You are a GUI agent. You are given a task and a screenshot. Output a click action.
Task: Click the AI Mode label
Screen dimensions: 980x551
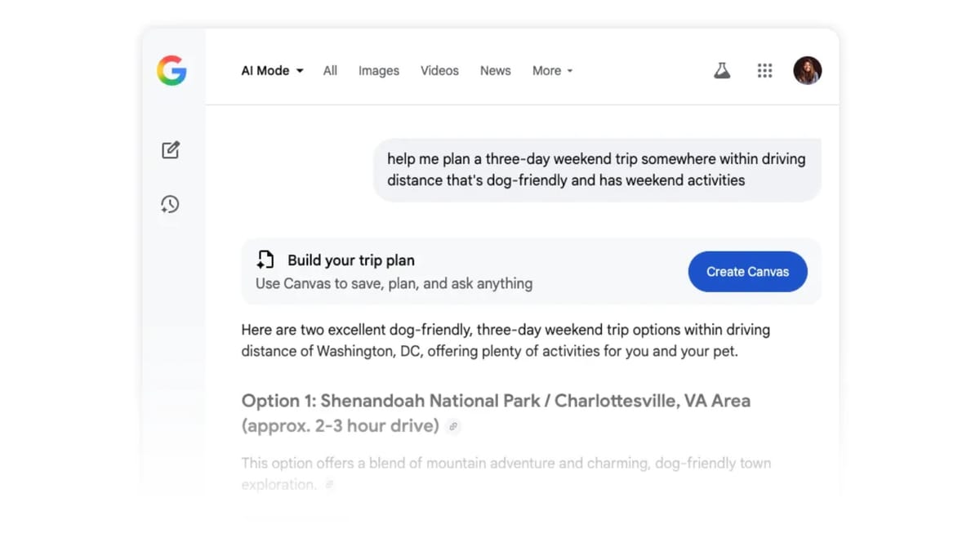265,70
